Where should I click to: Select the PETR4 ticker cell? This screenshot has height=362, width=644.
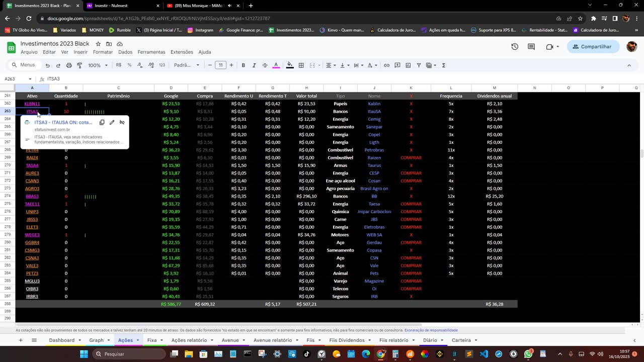[32, 150]
